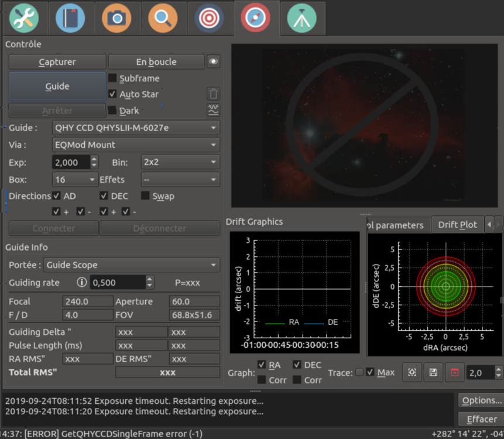Toggle the Swap directions checkbox
This screenshot has width=504, height=439.
[x=146, y=196]
